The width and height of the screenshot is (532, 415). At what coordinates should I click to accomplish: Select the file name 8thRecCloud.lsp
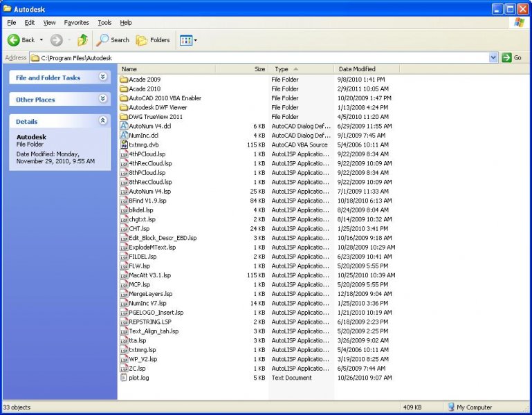[150, 182]
